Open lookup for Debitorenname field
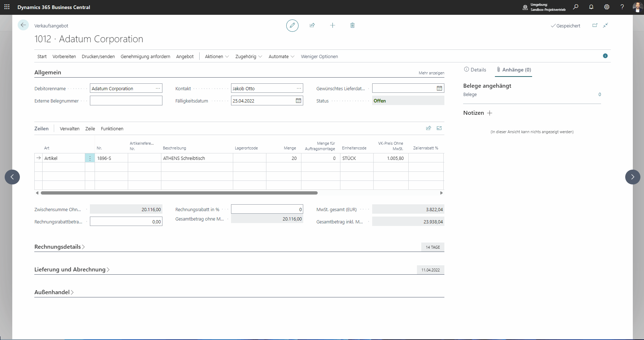This screenshot has height=340, width=644. click(158, 88)
